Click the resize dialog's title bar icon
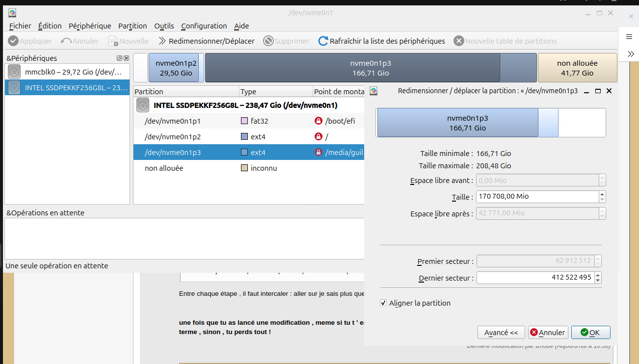The image size is (639, 364). pyautogui.click(x=373, y=91)
